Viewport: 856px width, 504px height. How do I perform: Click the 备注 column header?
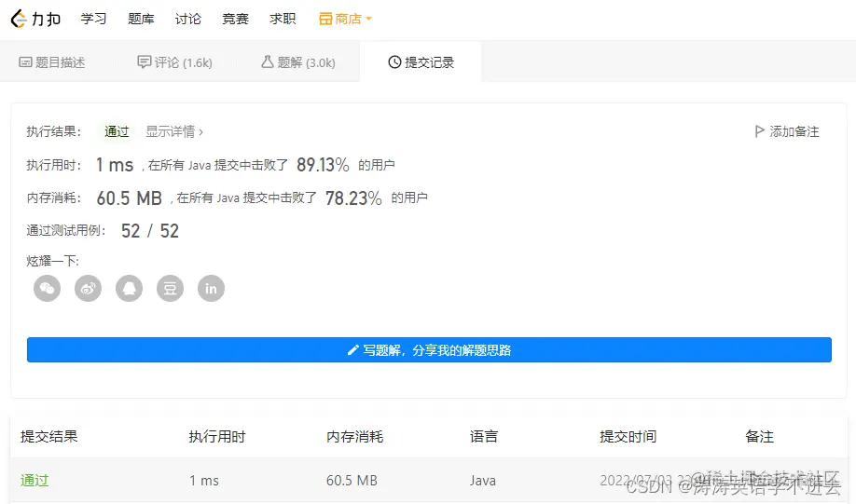(x=759, y=436)
